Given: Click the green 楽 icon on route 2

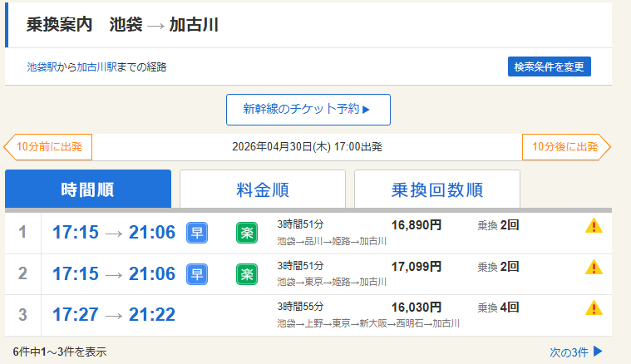Looking at the screenshot, I should [246, 273].
